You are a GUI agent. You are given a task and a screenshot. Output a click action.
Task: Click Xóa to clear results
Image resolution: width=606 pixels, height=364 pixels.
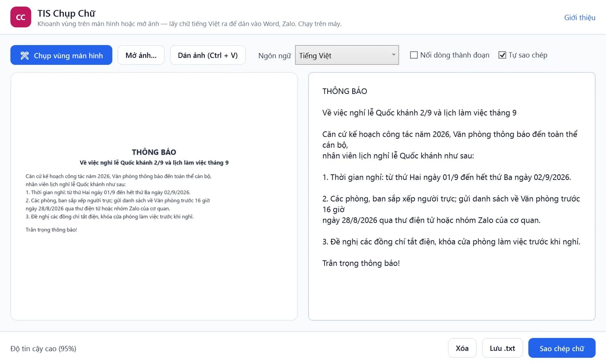462,348
